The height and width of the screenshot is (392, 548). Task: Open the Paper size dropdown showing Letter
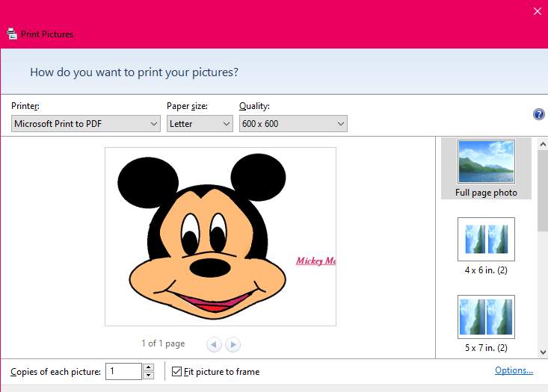pos(200,123)
